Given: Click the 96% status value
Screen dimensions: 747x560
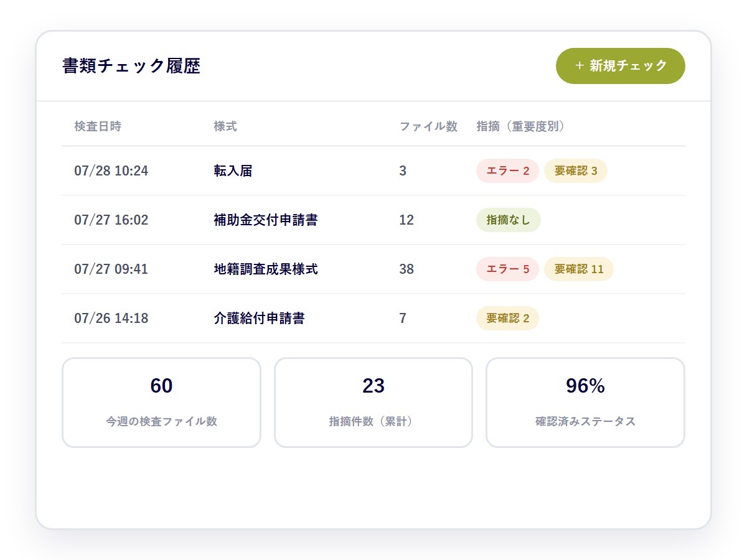Looking at the screenshot, I should click(585, 386).
